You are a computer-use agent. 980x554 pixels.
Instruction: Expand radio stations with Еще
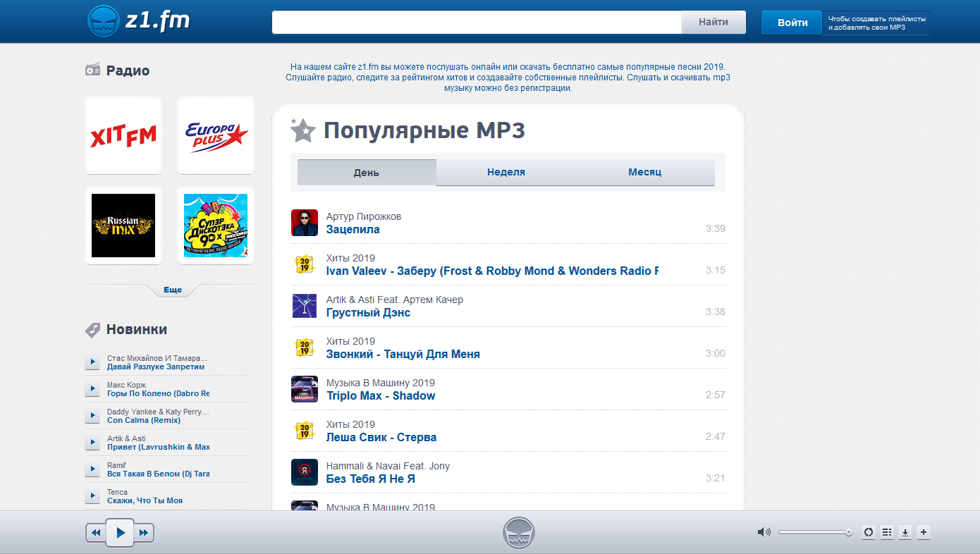(x=173, y=290)
